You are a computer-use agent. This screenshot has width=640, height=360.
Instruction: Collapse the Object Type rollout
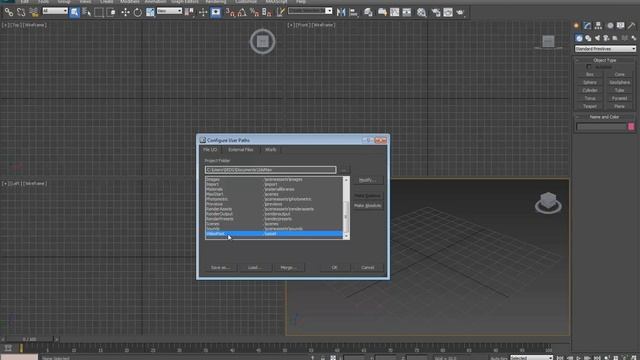tap(604, 60)
